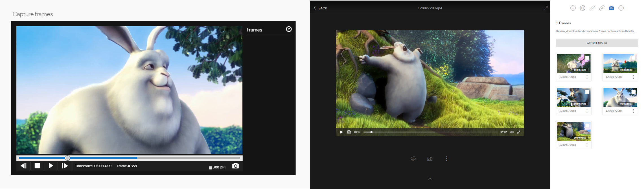This screenshot has width=644, height=189.
Task: Open frame thumbnail at 00:00:36:02
Action: pos(620,64)
